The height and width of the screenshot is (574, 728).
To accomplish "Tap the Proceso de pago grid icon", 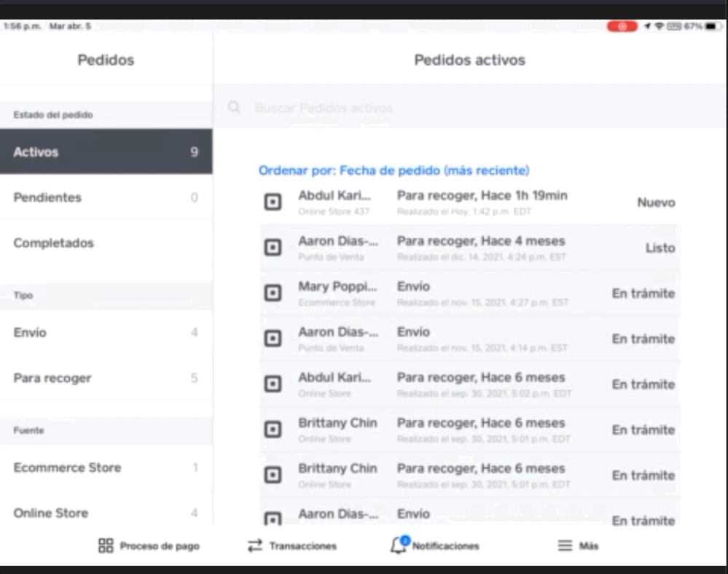I will pos(106,546).
